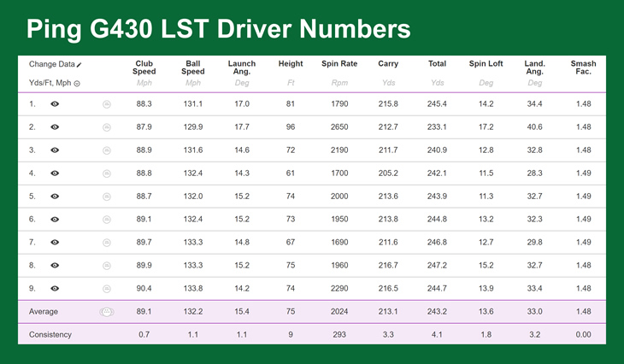This screenshot has height=364, width=624.
Task: Click average spin rate 2024
Action: pos(339,312)
